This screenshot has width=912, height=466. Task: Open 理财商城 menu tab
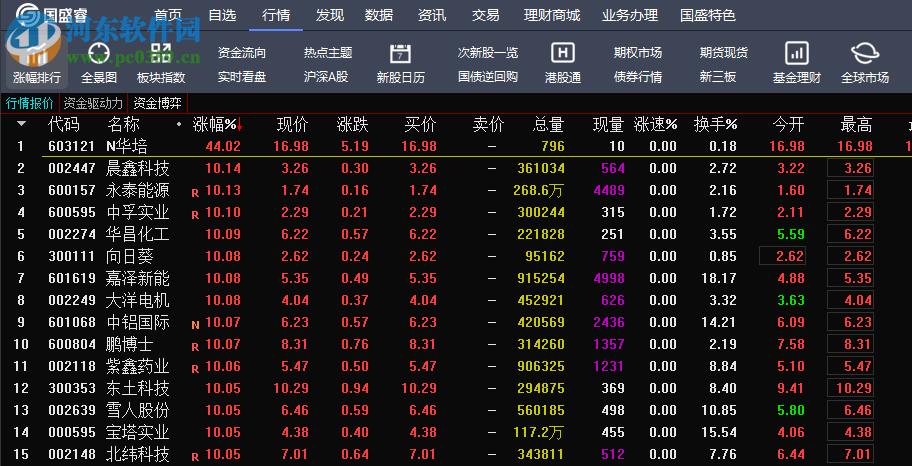tap(552, 15)
